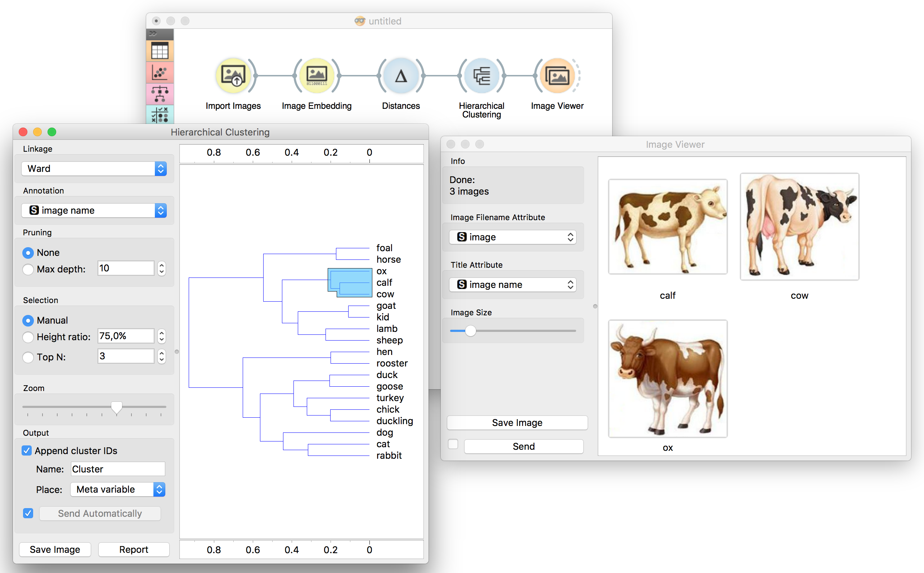Select the Model tree category icon

coord(160,94)
